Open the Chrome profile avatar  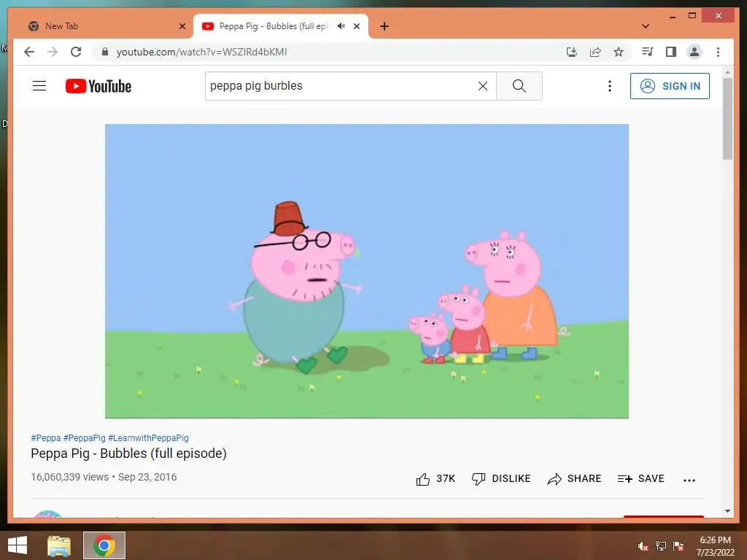(x=694, y=52)
